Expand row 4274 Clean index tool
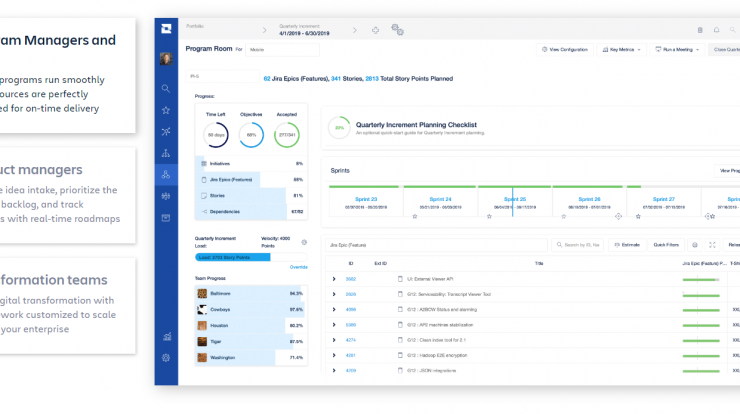Image resolution: width=740 pixels, height=414 pixels. point(334,340)
